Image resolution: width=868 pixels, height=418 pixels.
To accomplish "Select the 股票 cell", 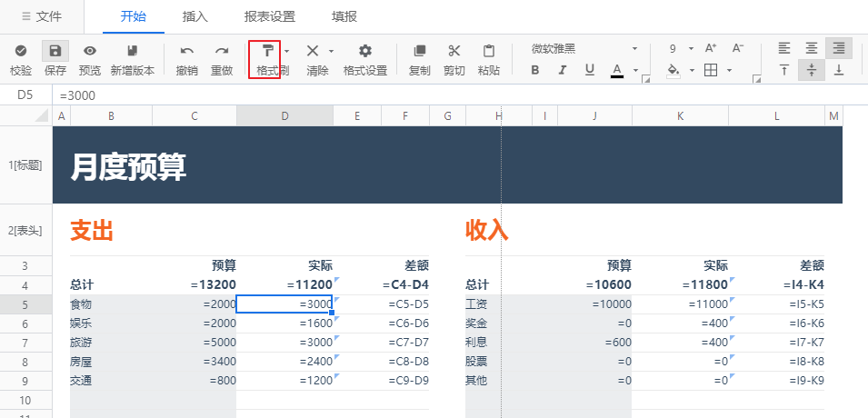I will (499, 362).
